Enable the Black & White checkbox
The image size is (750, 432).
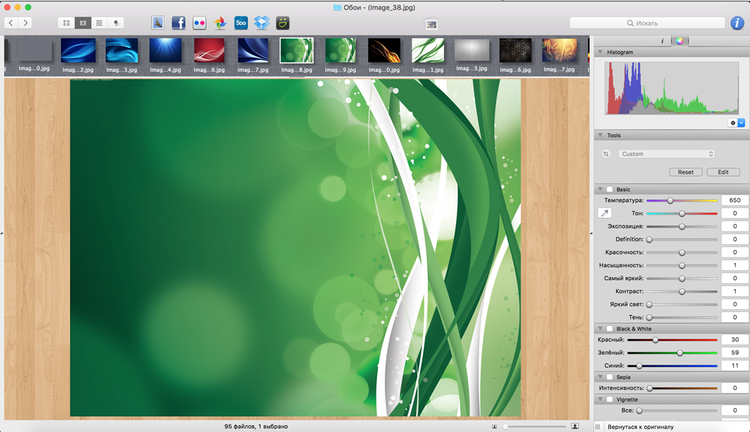(610, 329)
